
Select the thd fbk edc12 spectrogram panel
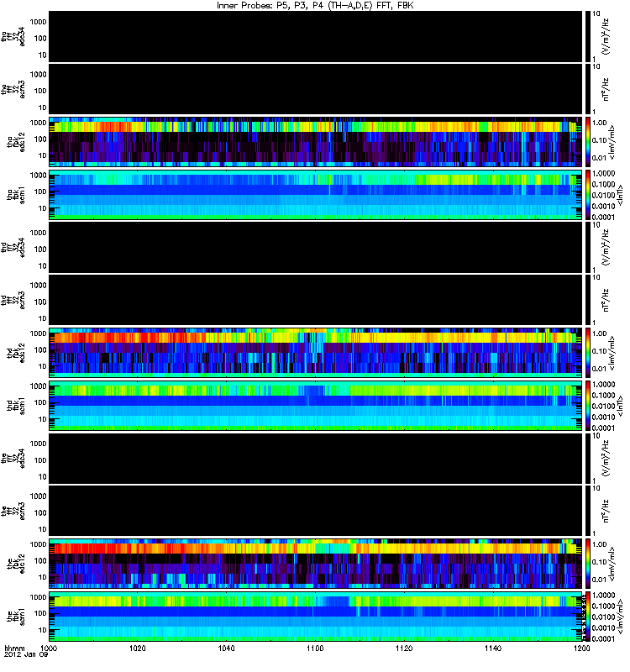[315, 351]
